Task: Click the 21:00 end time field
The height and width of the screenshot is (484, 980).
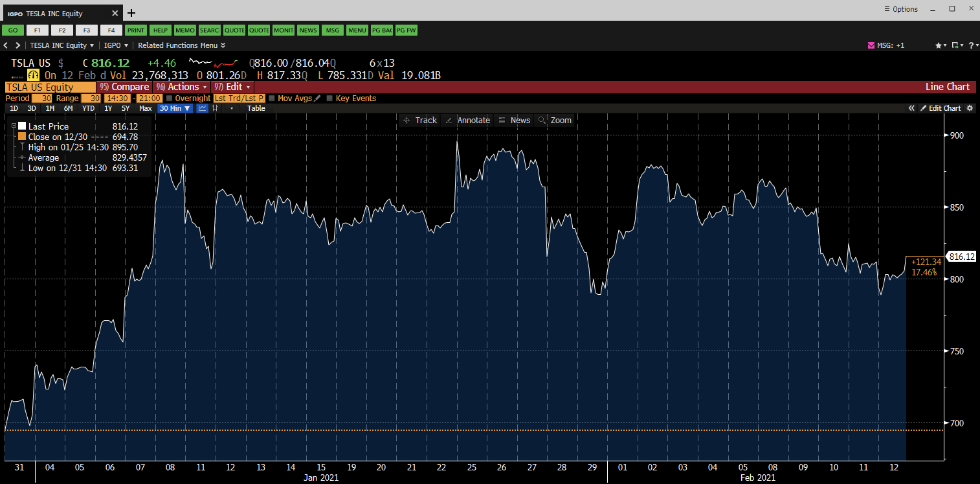Action: (x=150, y=98)
